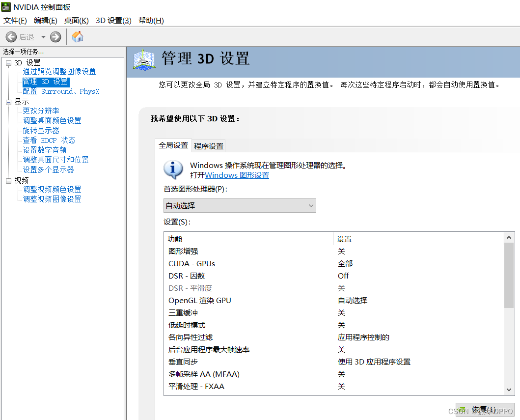Open 调整桌面尺寸和位置 task
Image resolution: width=520 pixels, height=420 pixels.
pos(55,160)
